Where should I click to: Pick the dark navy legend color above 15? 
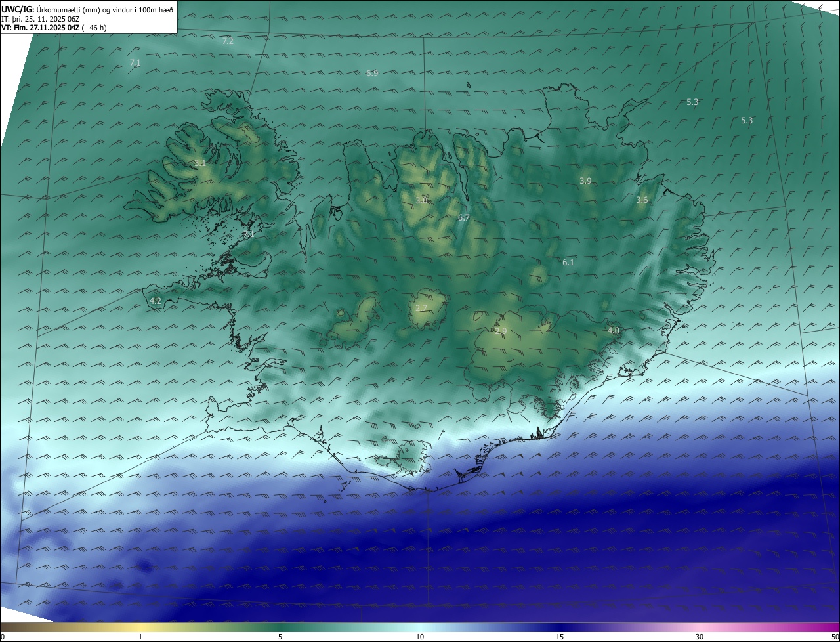pyautogui.click(x=560, y=627)
